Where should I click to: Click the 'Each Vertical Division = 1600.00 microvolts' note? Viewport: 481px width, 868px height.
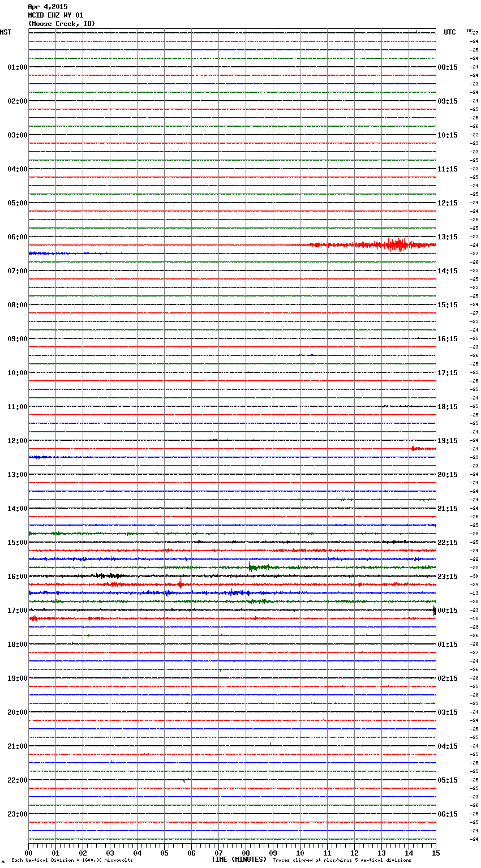pos(72,860)
